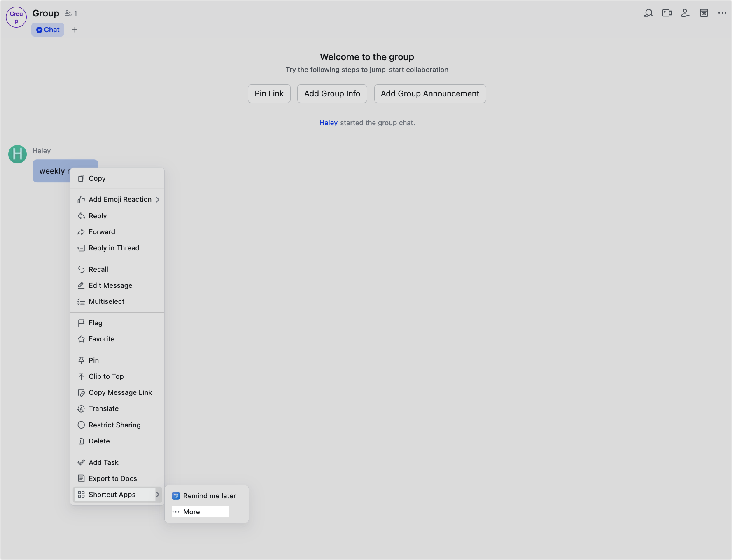Open Haley's profile link
The image size is (732, 560).
tap(328, 123)
